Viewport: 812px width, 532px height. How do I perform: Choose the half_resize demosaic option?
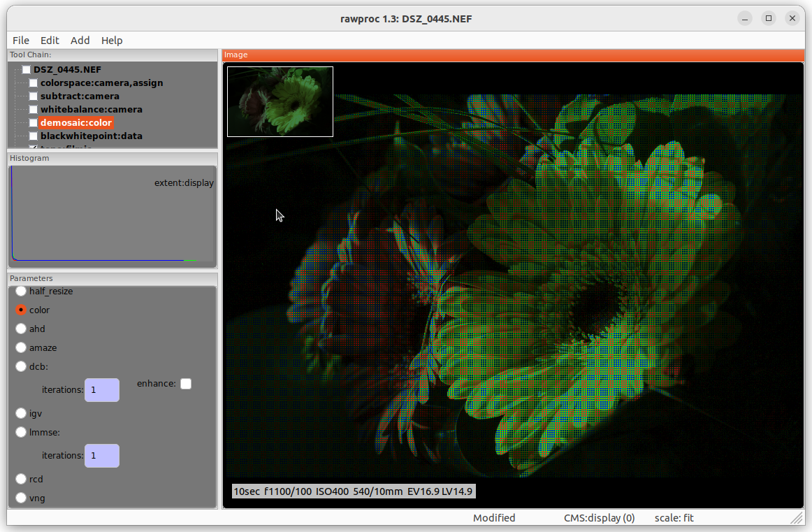coord(21,291)
